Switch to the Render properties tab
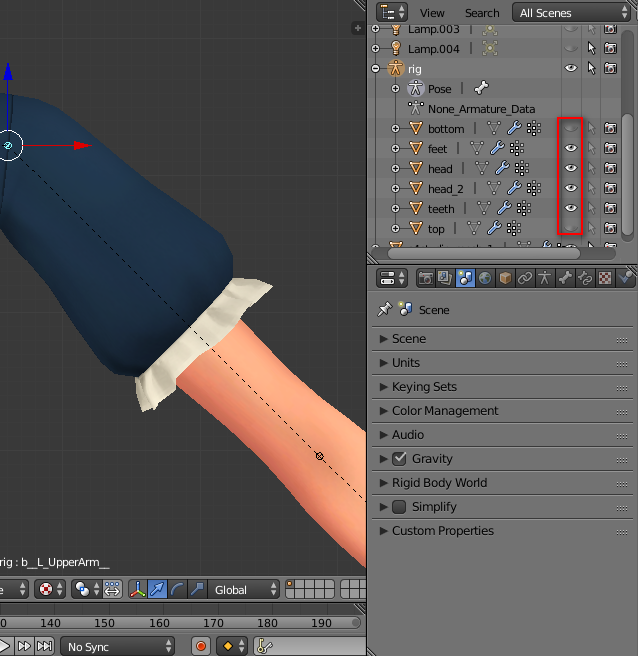This screenshot has width=638, height=656. (425, 278)
